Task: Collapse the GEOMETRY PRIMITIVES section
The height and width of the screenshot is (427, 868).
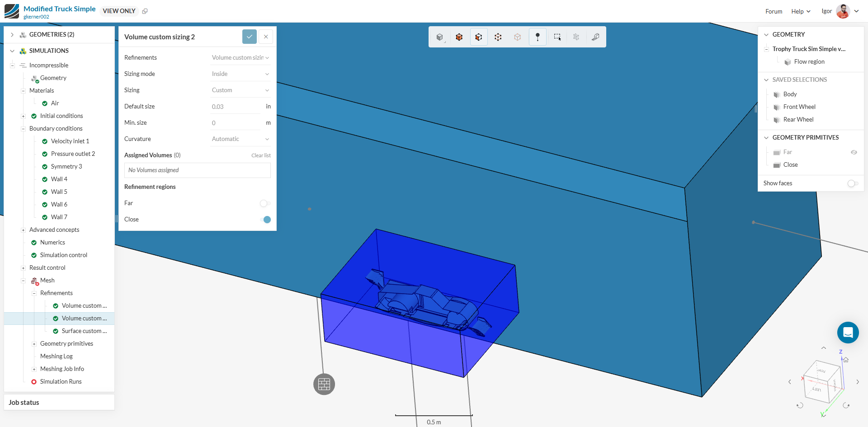Action: (x=766, y=138)
